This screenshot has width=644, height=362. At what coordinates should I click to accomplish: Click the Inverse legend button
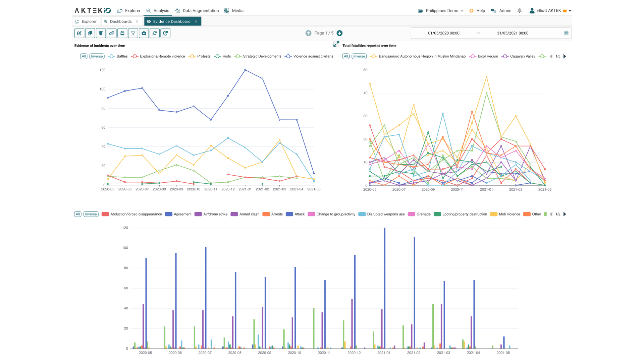[x=97, y=56]
